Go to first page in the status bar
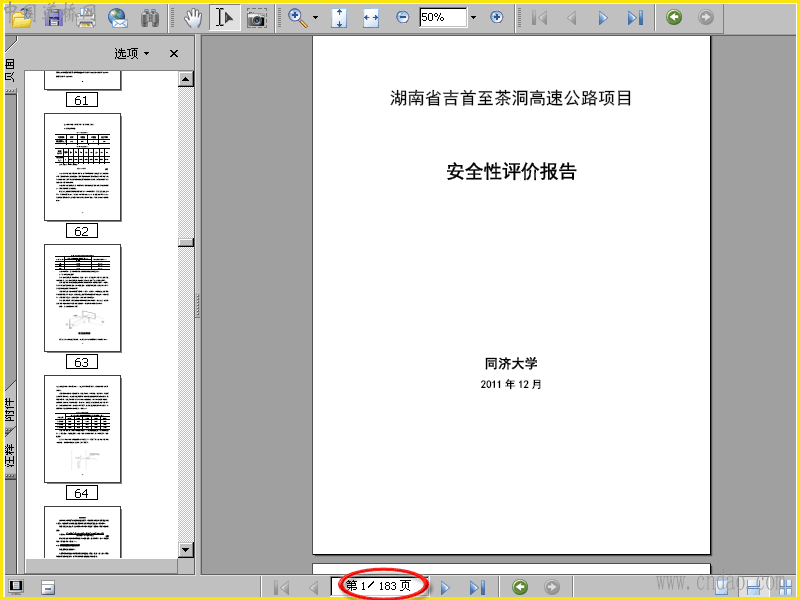This screenshot has width=800, height=600. pyautogui.click(x=282, y=587)
